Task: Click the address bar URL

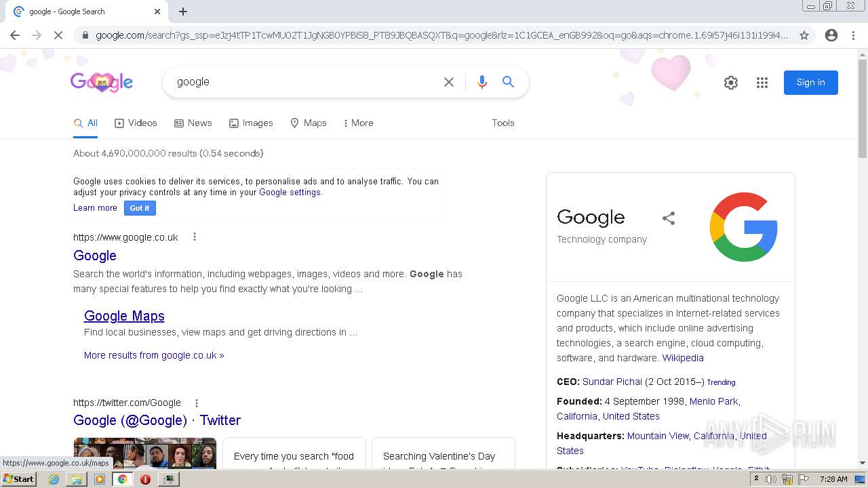Action: click(x=441, y=35)
